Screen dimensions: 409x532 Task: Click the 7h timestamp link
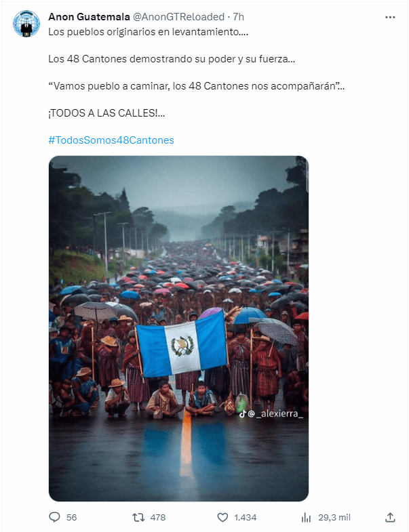click(239, 17)
